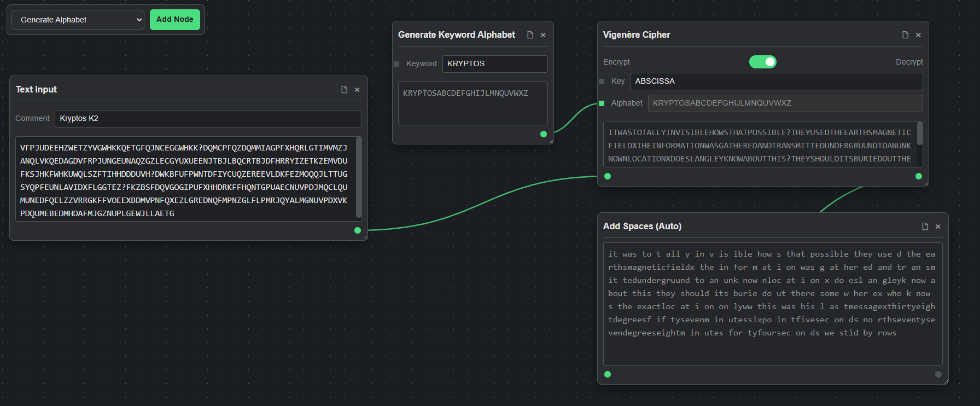Toggle the Encrypt/Decrypt switch
The width and height of the screenshot is (980, 406).
coord(762,62)
